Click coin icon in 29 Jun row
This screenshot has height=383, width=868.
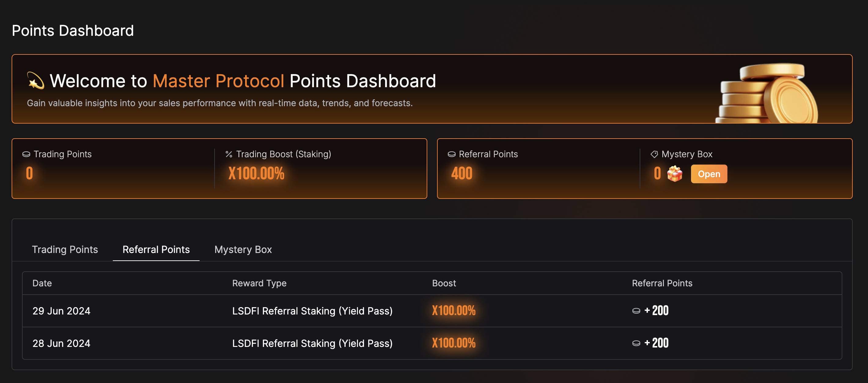point(636,311)
